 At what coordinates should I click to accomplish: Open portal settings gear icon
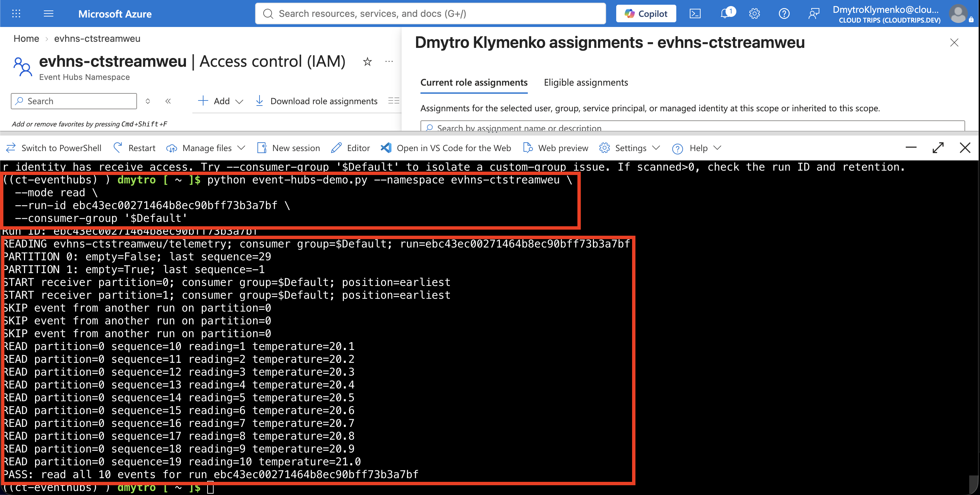point(754,14)
